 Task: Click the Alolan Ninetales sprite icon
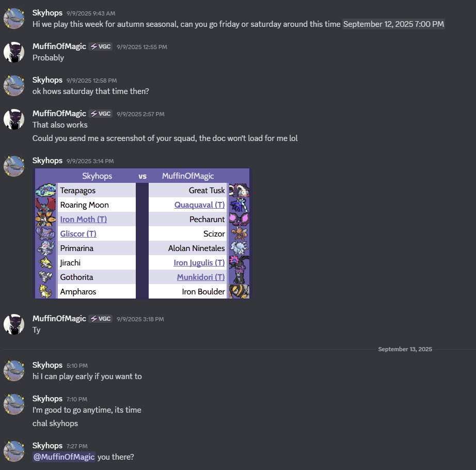(239, 248)
